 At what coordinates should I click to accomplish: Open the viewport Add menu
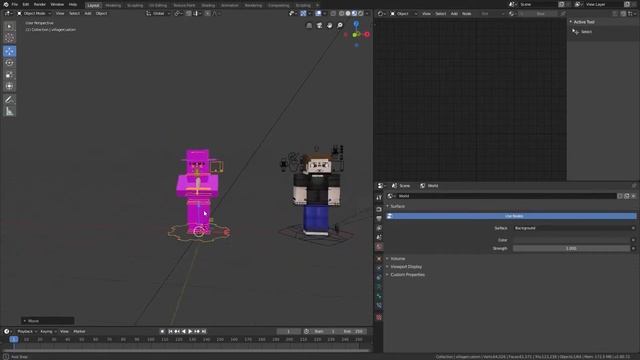[88, 13]
